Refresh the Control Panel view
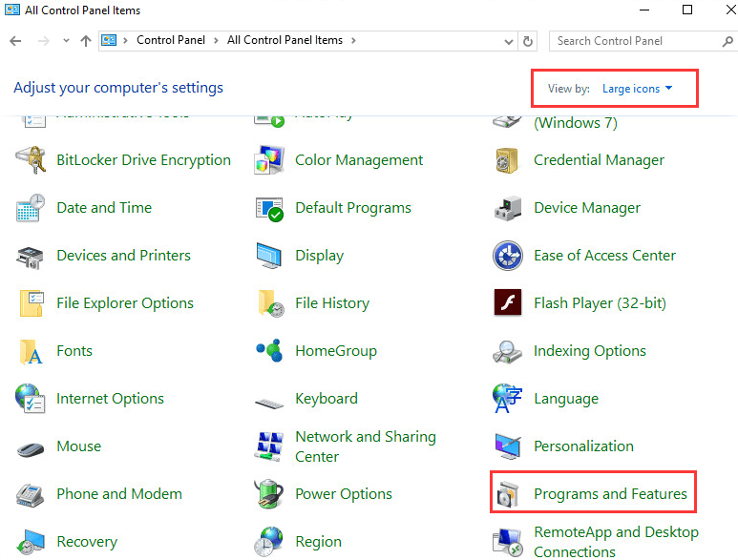 529,41
